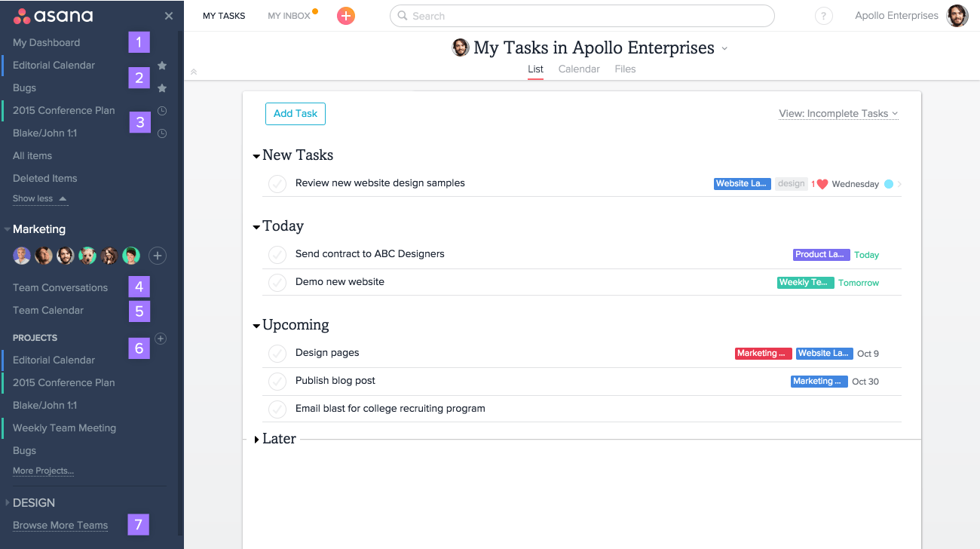This screenshot has height=549, width=980.
Task: Click the user profile avatar at top right
Action: click(x=957, y=16)
